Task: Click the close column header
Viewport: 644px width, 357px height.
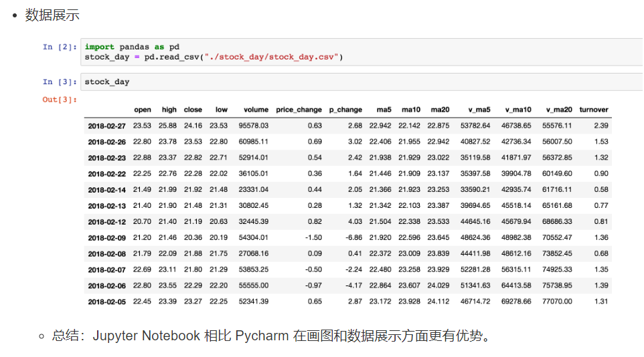Action: [x=193, y=110]
